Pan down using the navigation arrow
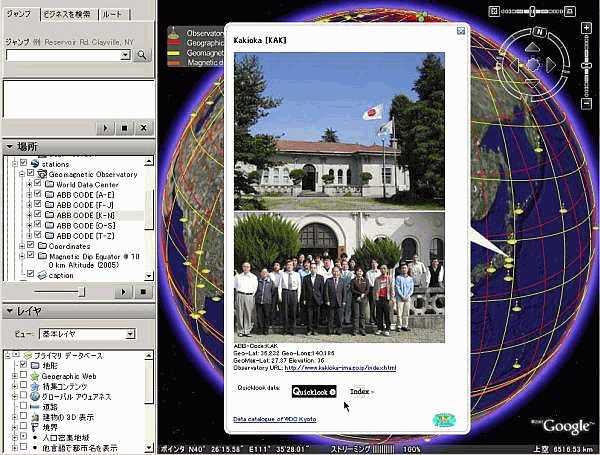Viewport: 600px width, 455px height. 532,83
